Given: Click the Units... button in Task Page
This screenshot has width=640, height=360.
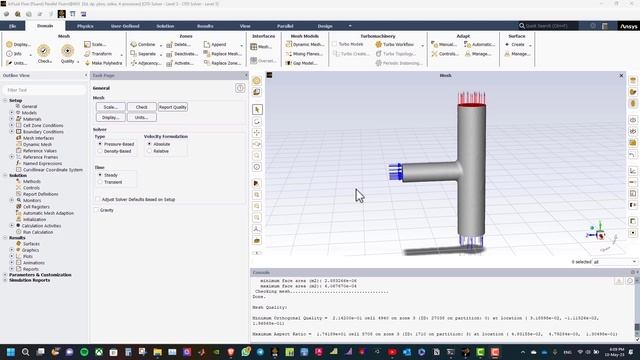Looking at the screenshot, I should (142, 118).
